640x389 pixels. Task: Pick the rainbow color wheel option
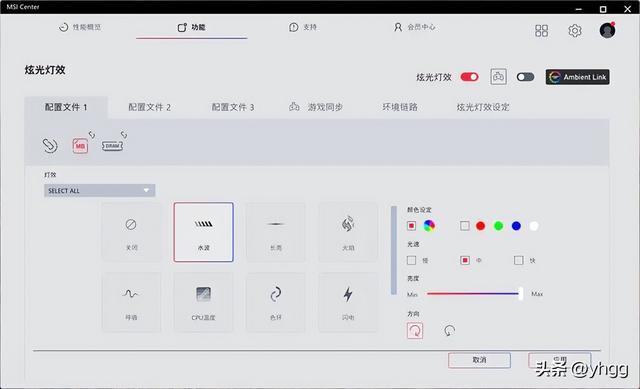click(429, 226)
